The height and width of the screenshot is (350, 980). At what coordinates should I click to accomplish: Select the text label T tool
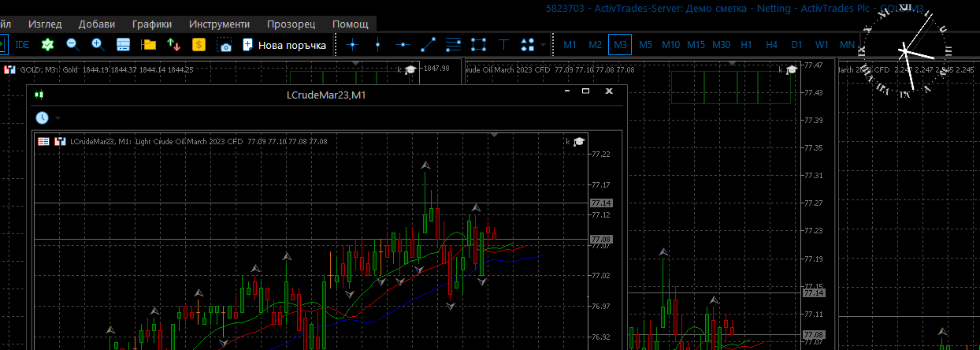click(x=503, y=45)
